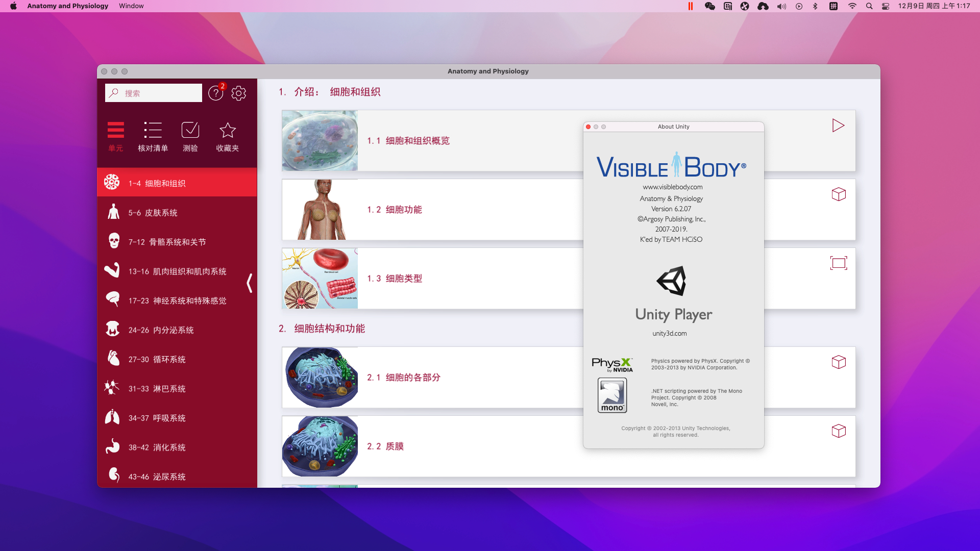980x551 pixels.
Task: Click the frame icon for 1.3 细胞类型
Action: [x=839, y=263]
